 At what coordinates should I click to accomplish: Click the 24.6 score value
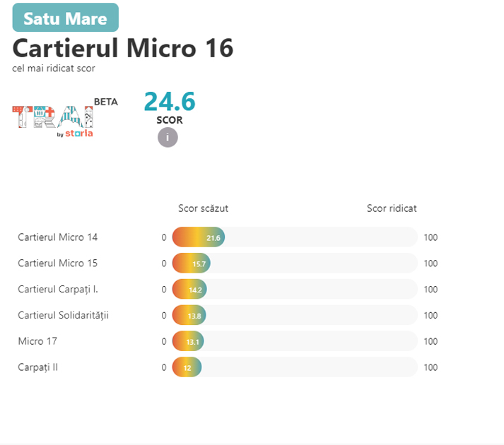(x=170, y=102)
